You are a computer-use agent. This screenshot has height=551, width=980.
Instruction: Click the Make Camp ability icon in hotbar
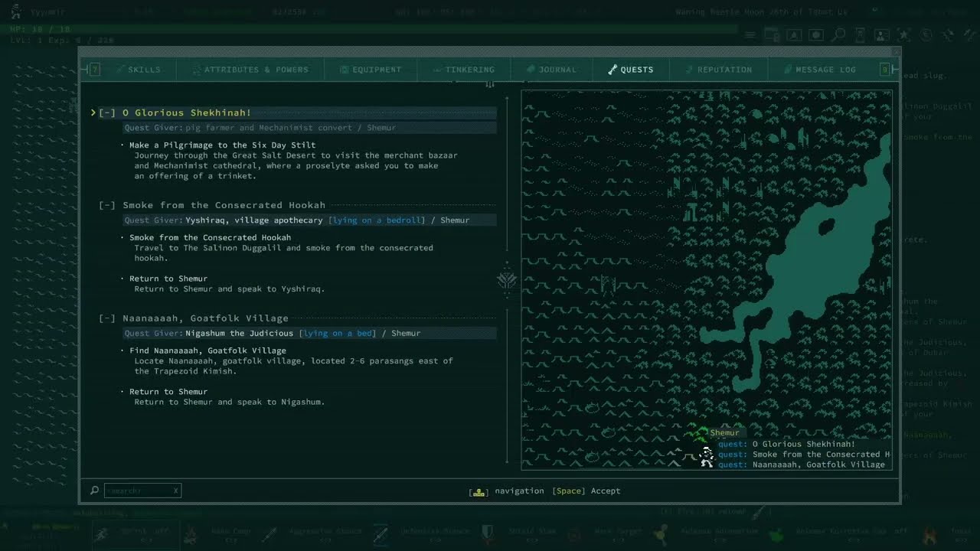191,534
